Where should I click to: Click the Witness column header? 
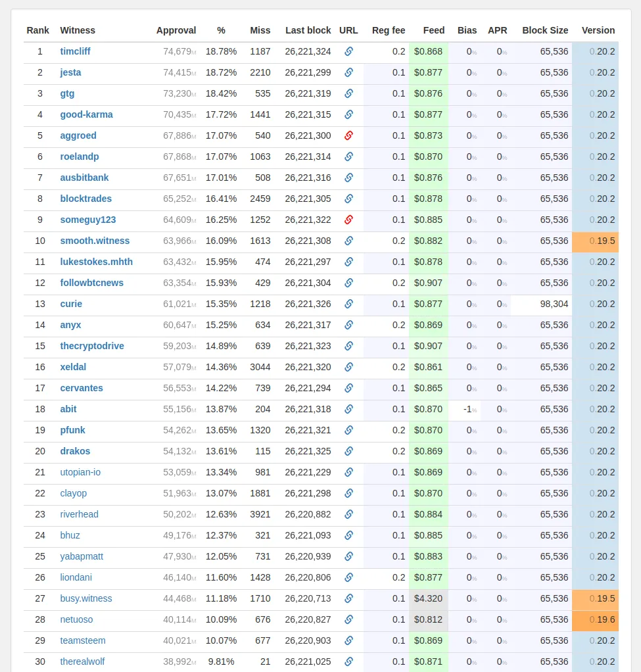pos(78,30)
